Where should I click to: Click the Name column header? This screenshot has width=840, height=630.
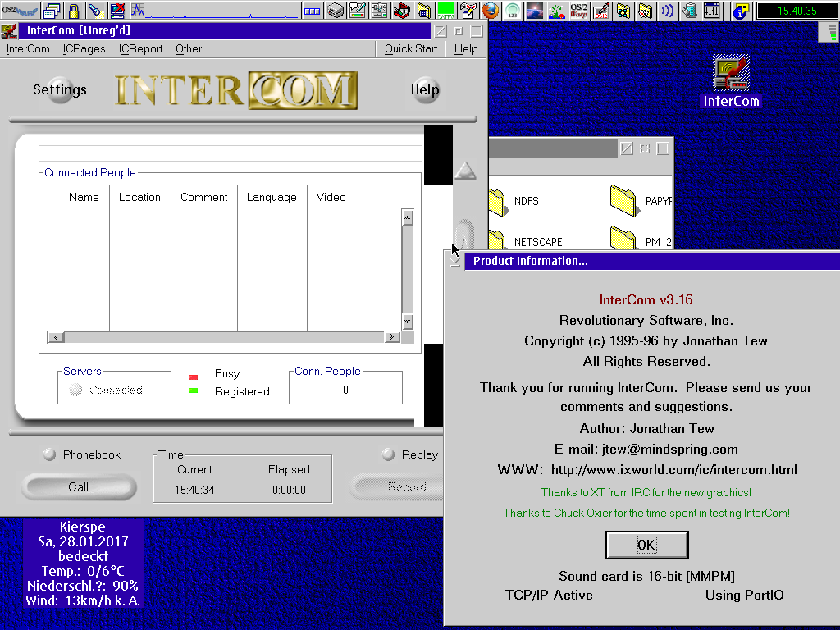pos(84,197)
